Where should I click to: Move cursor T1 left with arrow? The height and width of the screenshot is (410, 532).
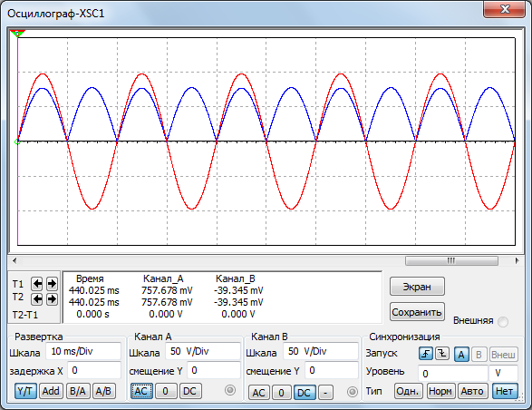pyautogui.click(x=37, y=283)
